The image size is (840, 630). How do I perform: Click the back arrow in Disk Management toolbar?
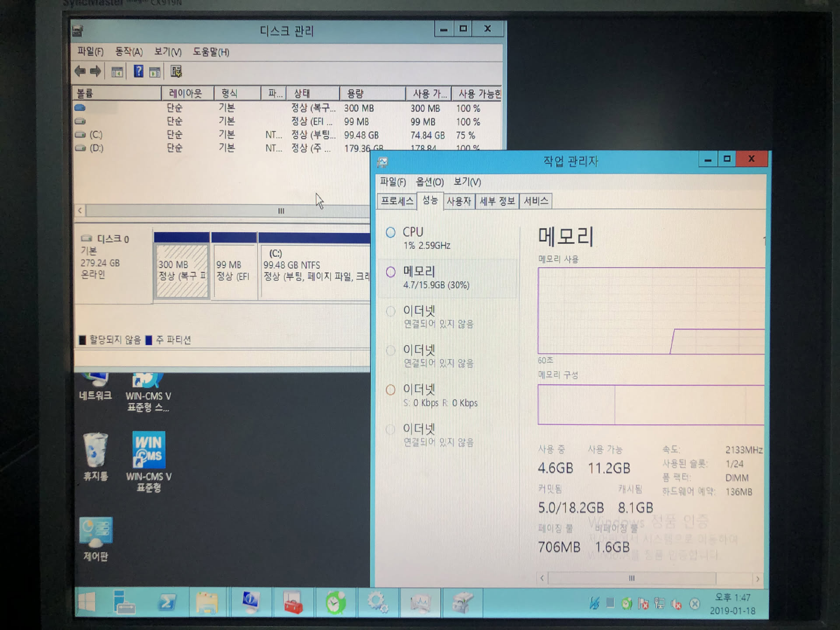[80, 71]
